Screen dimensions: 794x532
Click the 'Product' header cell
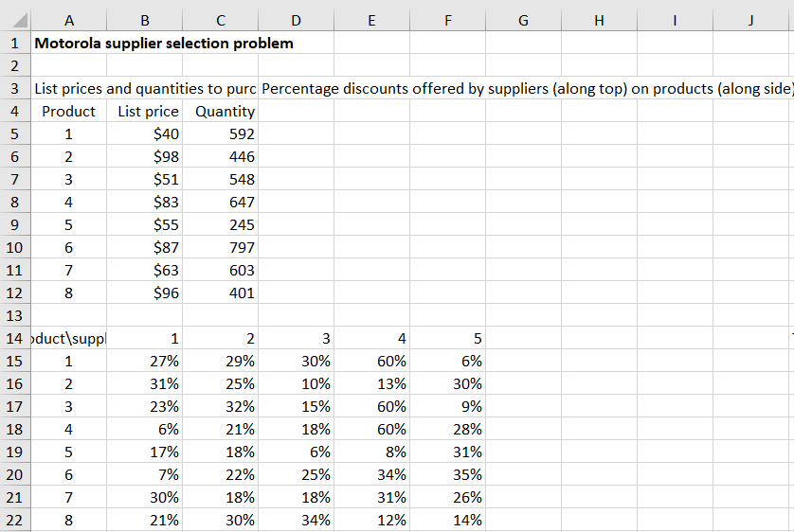(69, 112)
